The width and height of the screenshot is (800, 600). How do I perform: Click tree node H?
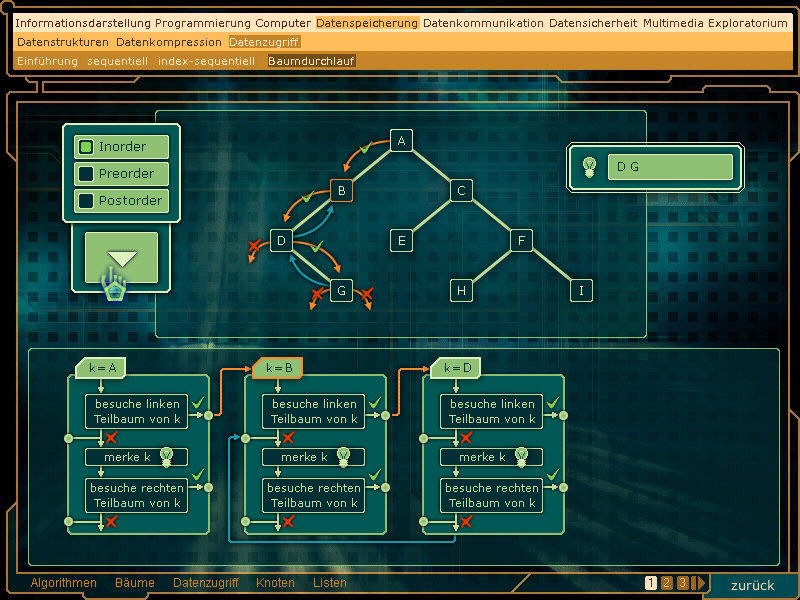tap(461, 291)
